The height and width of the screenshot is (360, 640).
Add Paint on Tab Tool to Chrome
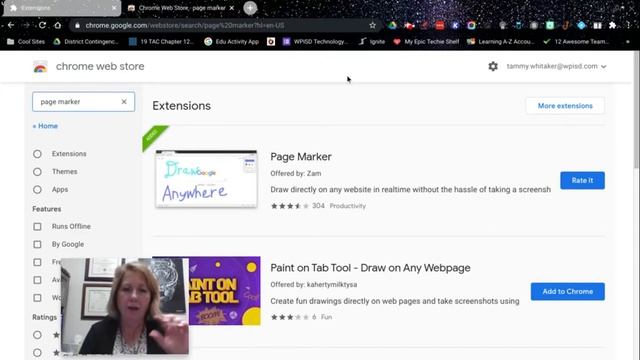[x=567, y=291]
